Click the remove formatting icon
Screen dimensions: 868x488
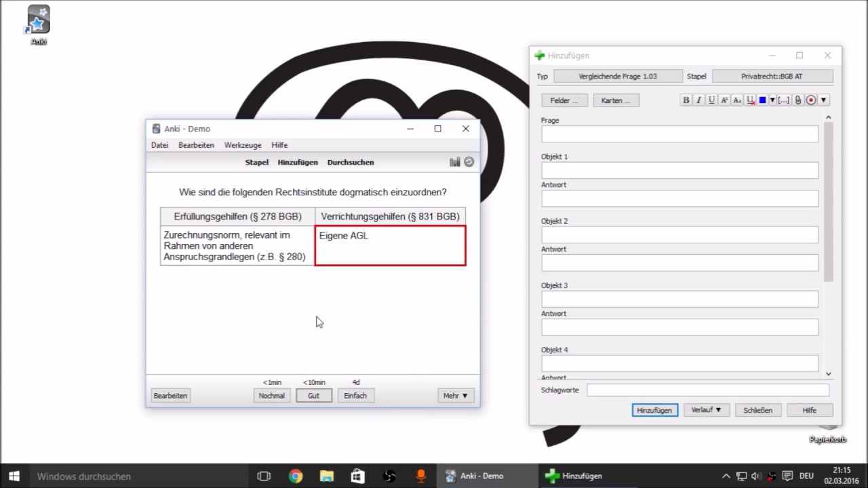[750, 100]
